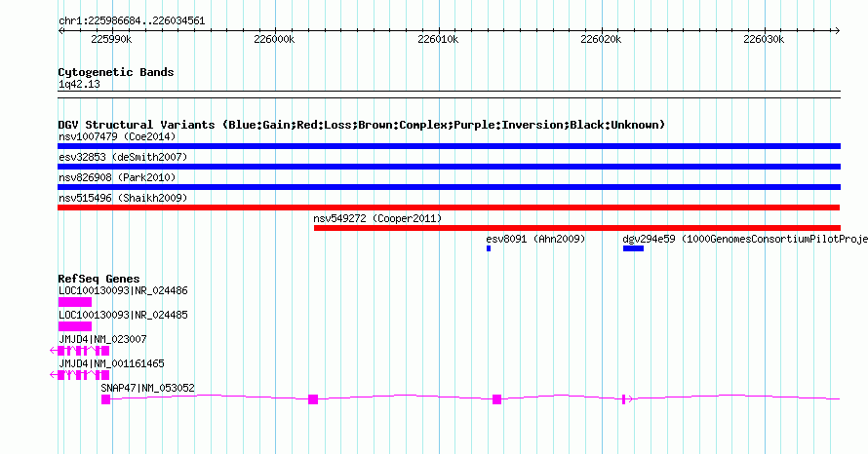Image resolution: width=868 pixels, height=454 pixels.
Task: Click the left arrowhead of the scale ruler
Action: (x=60, y=31)
